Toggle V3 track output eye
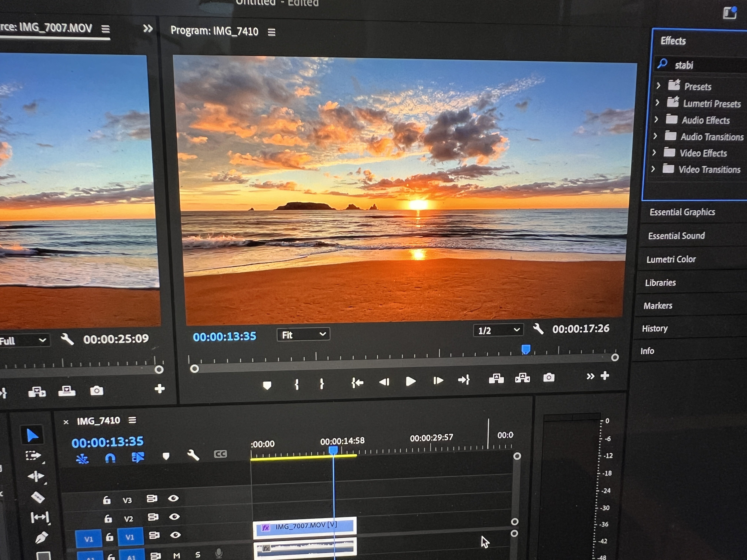 point(173,498)
